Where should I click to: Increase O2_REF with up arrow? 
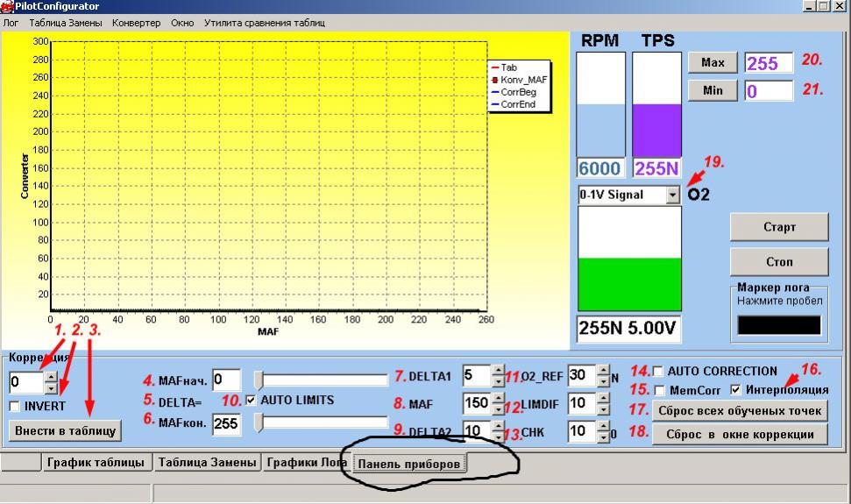[x=604, y=370]
